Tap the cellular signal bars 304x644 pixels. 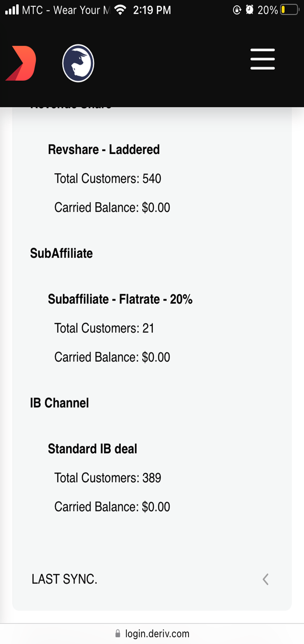coord(11,10)
